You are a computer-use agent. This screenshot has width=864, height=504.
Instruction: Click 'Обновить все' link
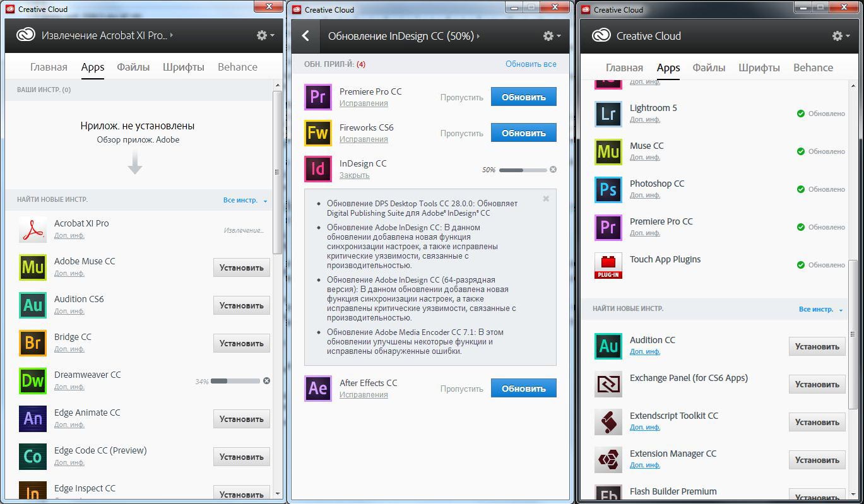tap(531, 64)
